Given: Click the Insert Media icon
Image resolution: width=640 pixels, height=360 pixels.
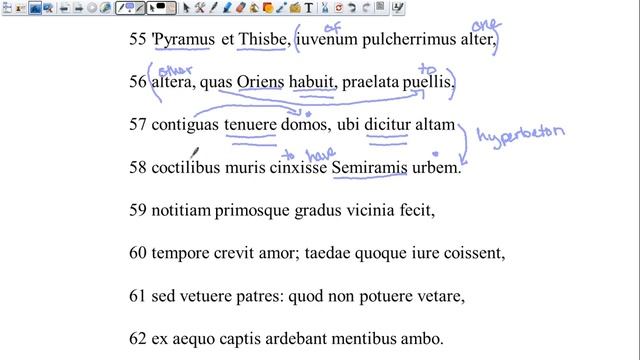Looking at the screenshot, I should [x=295, y=8].
